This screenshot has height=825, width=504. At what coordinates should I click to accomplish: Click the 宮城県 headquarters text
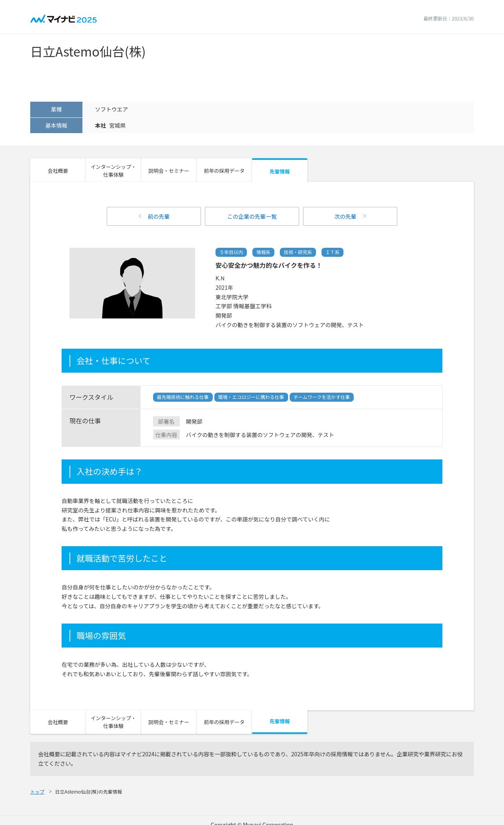pyautogui.click(x=117, y=126)
